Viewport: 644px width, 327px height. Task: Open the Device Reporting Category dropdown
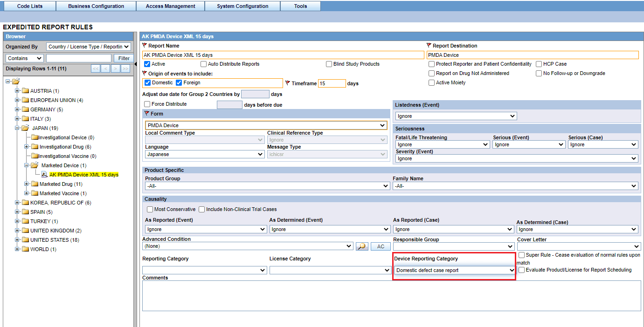455,270
